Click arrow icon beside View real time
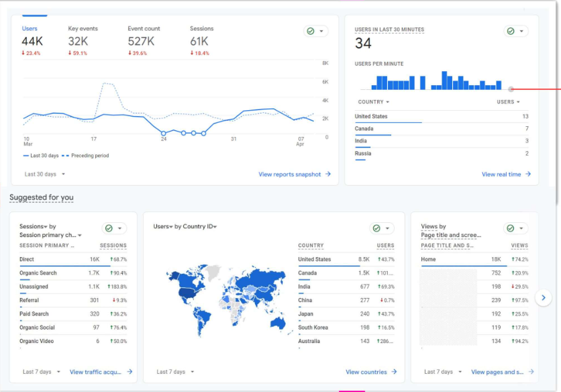 (528, 175)
